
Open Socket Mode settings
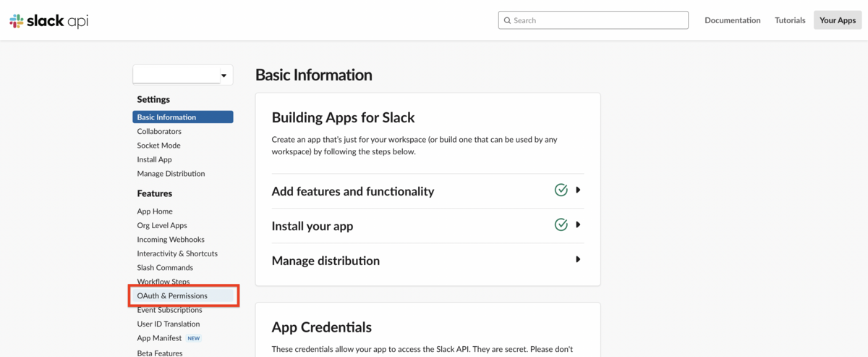(x=158, y=146)
